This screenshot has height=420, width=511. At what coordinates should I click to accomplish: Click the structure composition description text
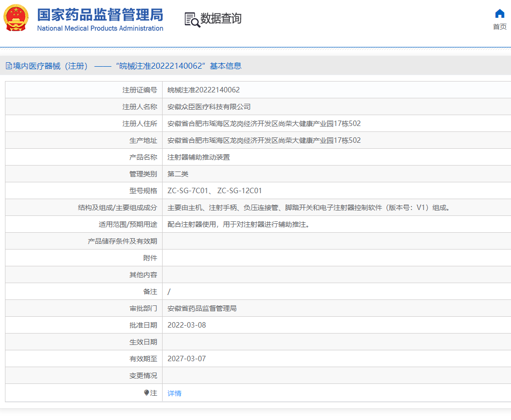(309, 208)
